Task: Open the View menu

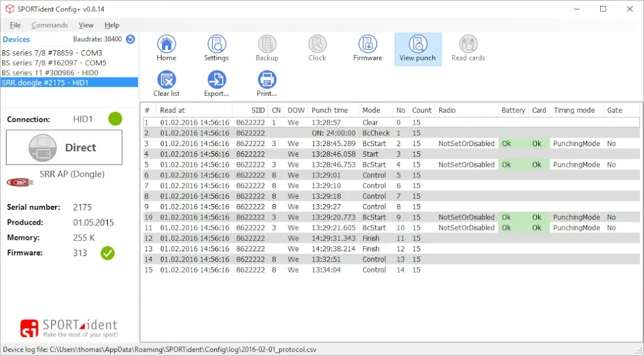Action: coord(86,25)
